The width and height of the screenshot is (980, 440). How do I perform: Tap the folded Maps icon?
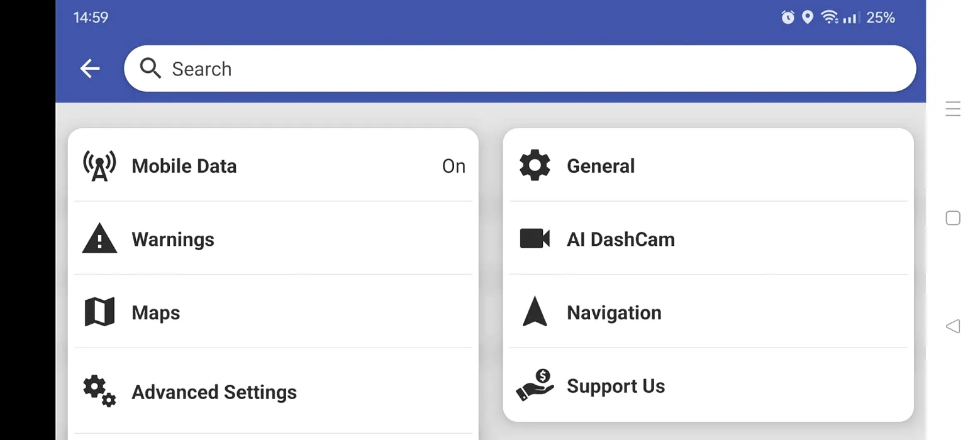click(99, 312)
